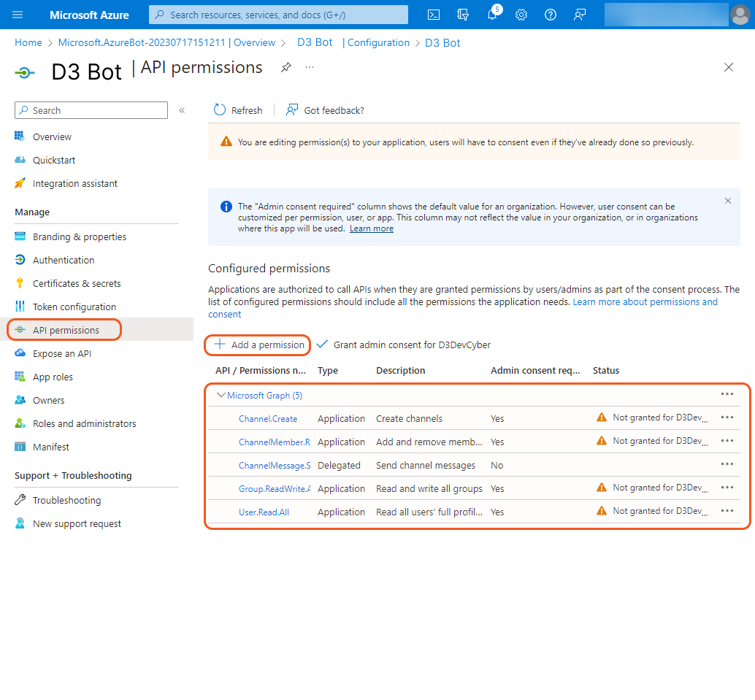Click the checkmark icon for Grant admin consent
Image resolution: width=755 pixels, height=700 pixels.
click(x=322, y=345)
